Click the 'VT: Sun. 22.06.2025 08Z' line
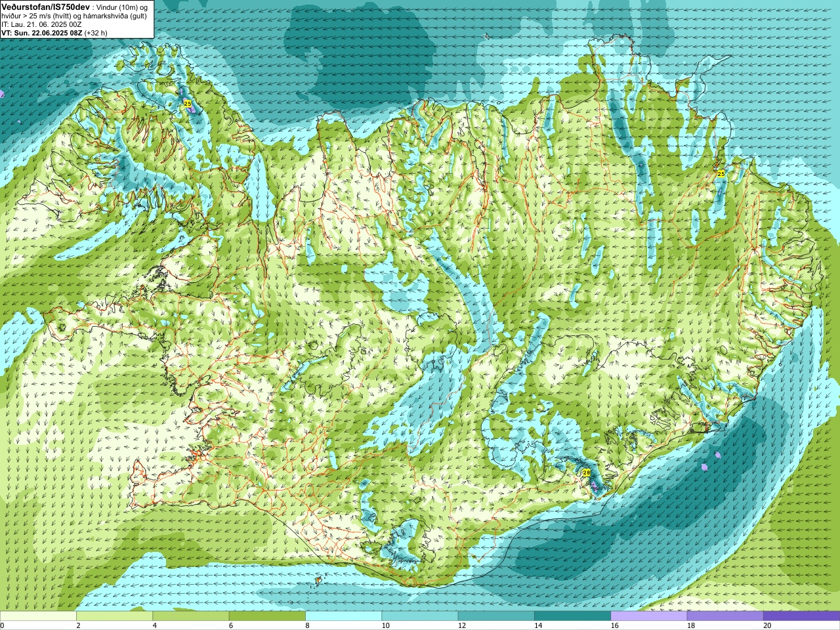840x630 pixels. click(41, 33)
